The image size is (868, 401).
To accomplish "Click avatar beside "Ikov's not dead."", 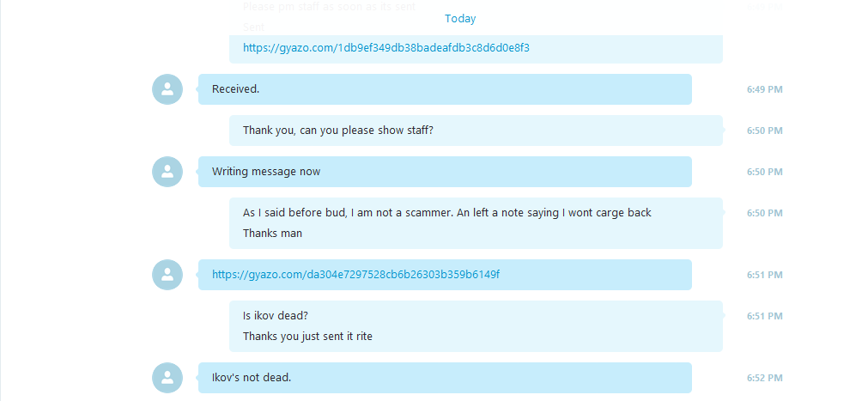I will click(167, 378).
